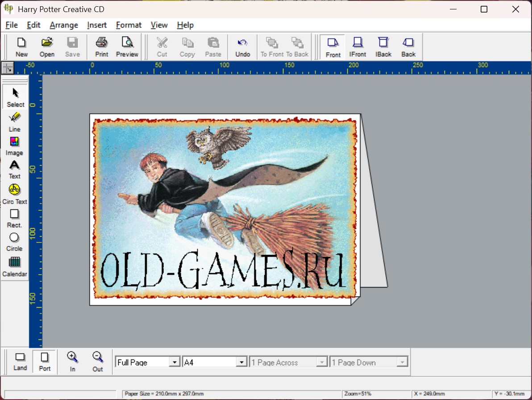Select the Rect. shape tool
Screen dimensions: 532x400
click(14, 218)
